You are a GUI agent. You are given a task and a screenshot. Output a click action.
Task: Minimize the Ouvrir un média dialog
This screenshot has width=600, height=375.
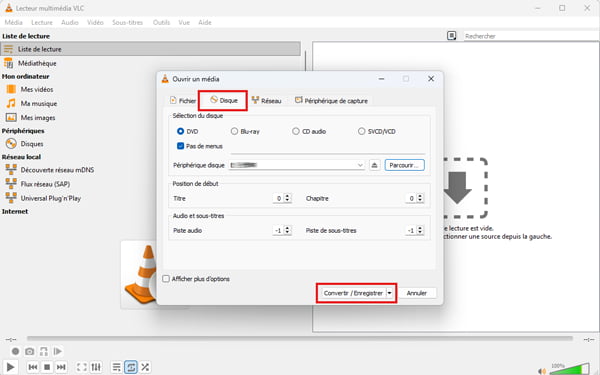pos(382,78)
